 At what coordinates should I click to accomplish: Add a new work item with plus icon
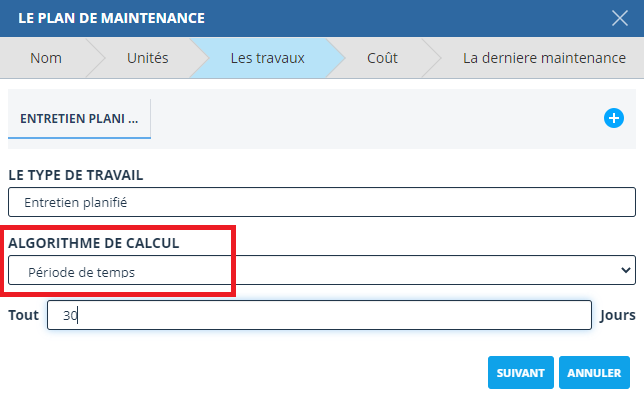tap(614, 118)
